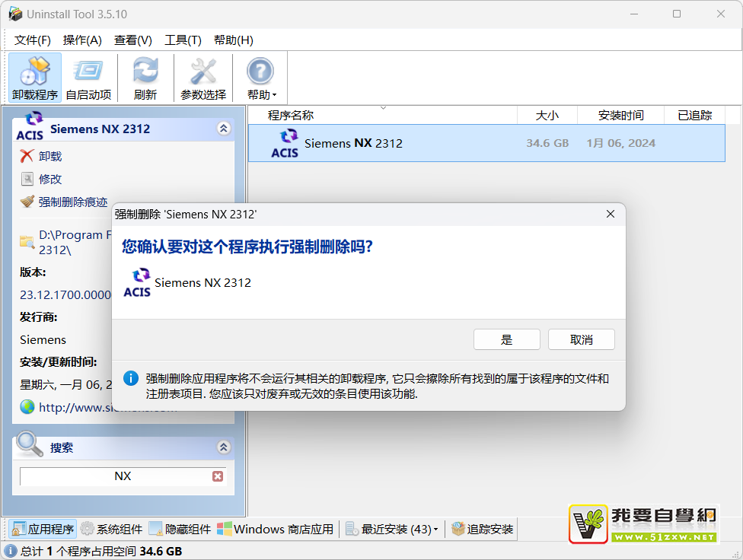Click the 修改 link in sidebar
Image resolution: width=743 pixels, height=560 pixels.
pos(50,179)
